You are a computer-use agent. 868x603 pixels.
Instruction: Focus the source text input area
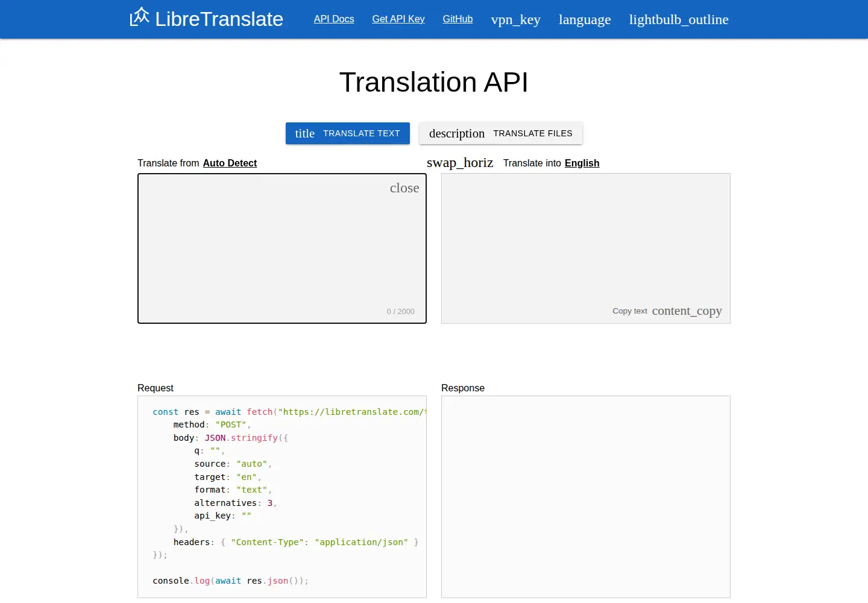coord(282,248)
